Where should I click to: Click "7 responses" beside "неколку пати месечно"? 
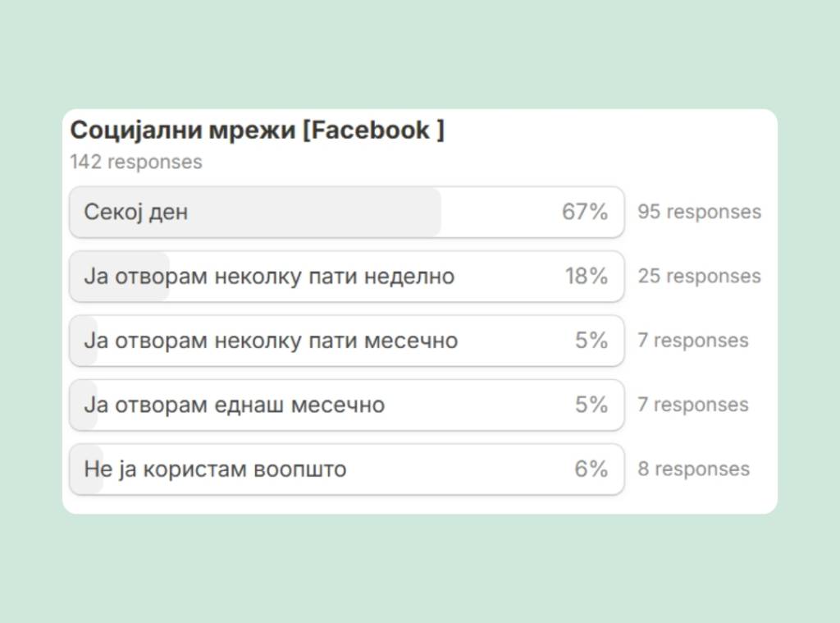pyautogui.click(x=693, y=341)
